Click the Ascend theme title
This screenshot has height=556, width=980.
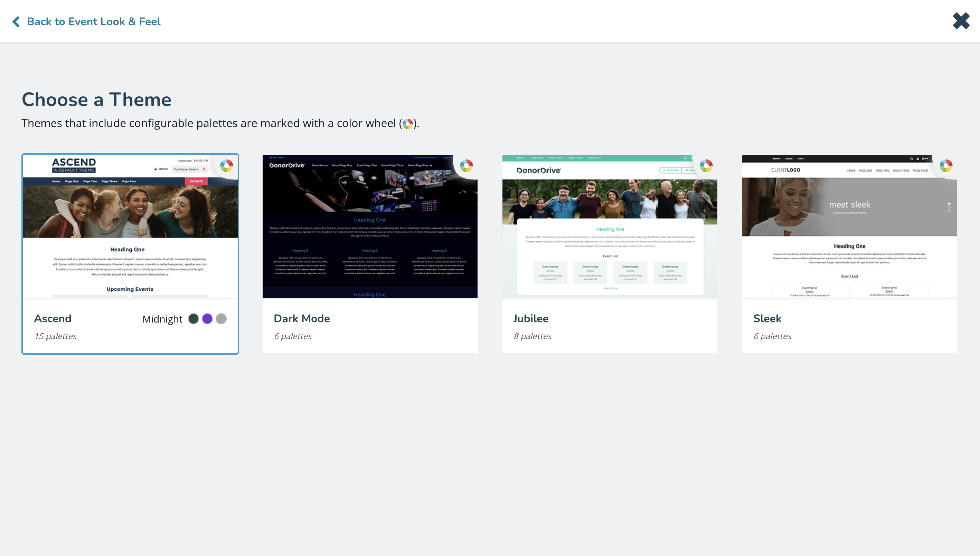click(x=53, y=318)
